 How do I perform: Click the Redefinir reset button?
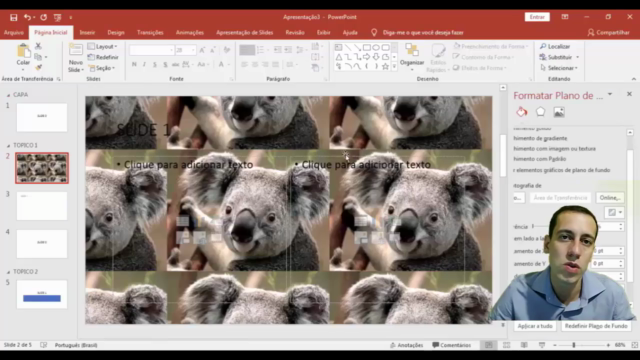click(x=103, y=57)
